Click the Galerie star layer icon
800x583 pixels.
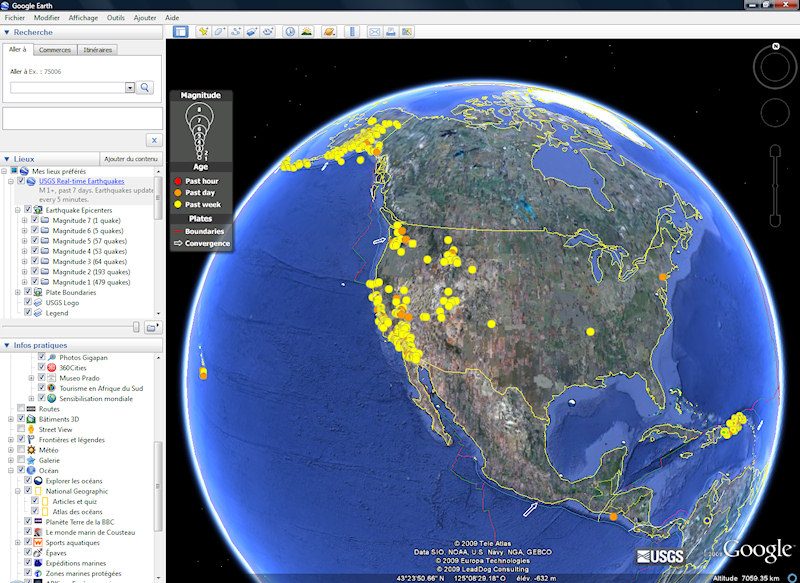pos(31,460)
